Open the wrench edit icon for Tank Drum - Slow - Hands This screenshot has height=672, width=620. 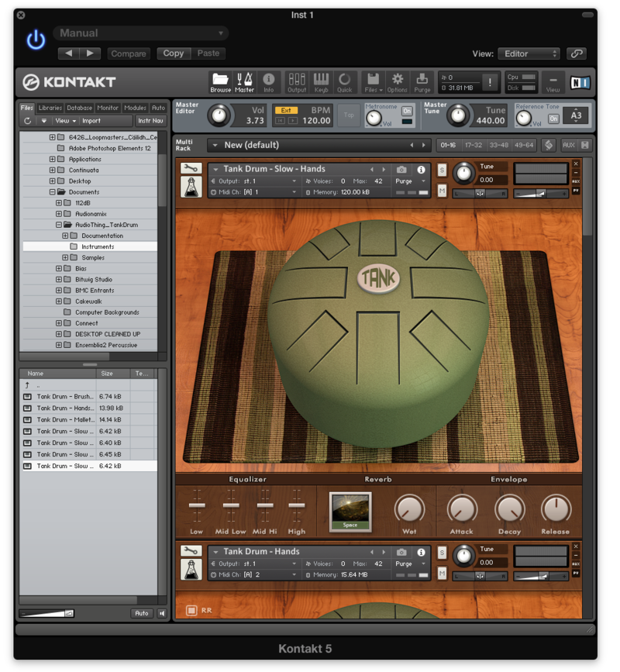coord(190,169)
